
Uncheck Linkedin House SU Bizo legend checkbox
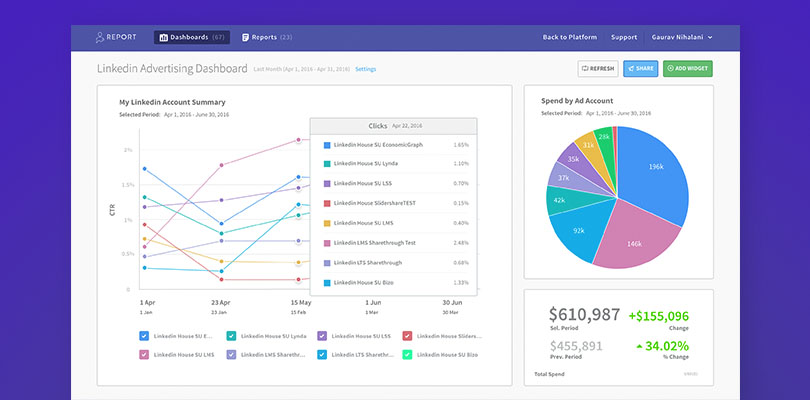(408, 355)
